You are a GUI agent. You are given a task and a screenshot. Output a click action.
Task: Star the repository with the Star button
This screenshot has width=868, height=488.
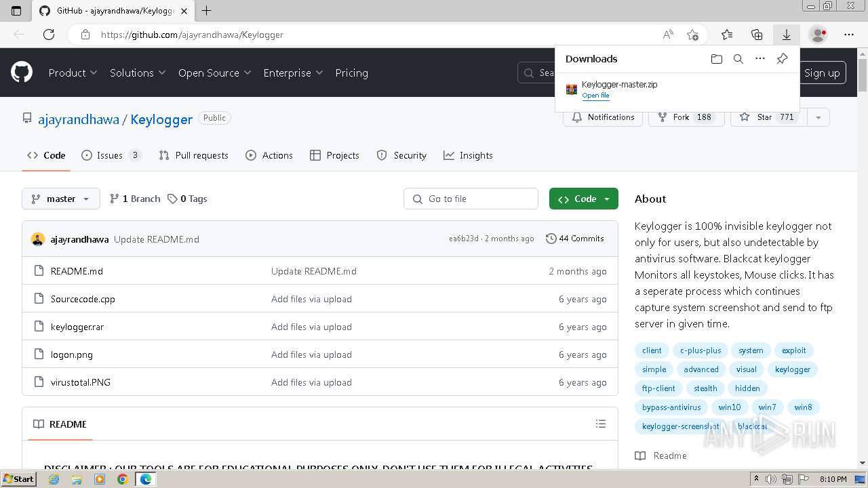pyautogui.click(x=769, y=117)
